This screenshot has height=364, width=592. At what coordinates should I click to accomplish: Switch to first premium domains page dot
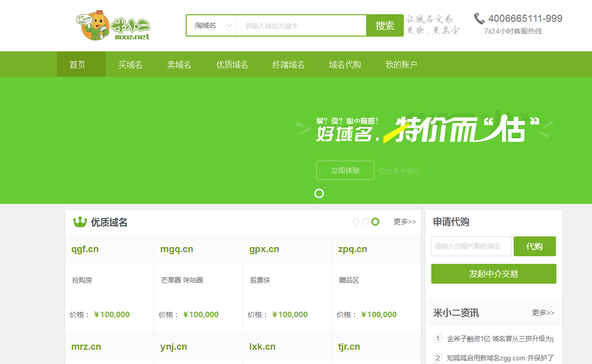[356, 222]
